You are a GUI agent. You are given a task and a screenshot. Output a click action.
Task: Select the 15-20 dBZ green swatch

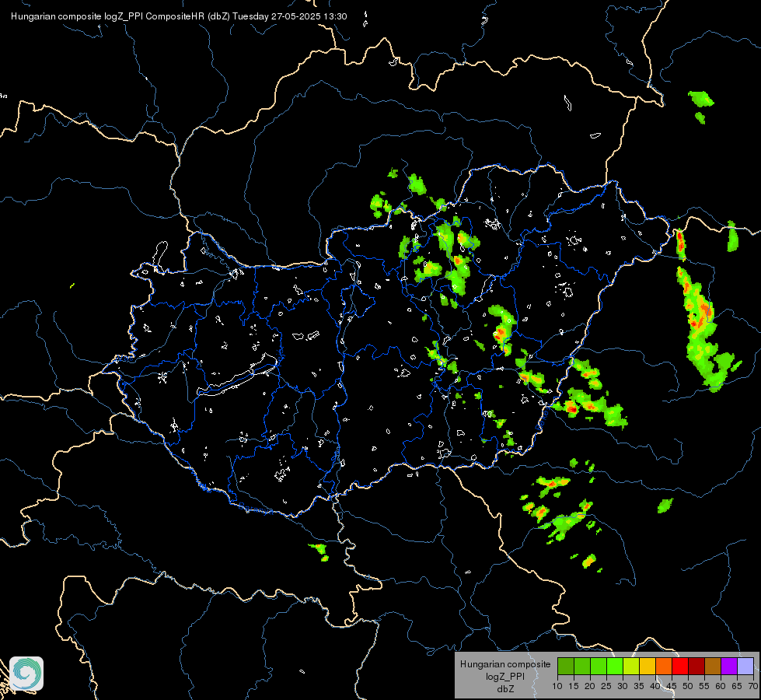click(x=582, y=666)
